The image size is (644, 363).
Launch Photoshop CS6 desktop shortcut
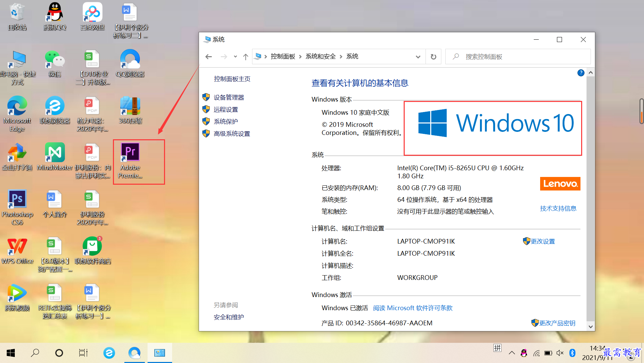[17, 208]
